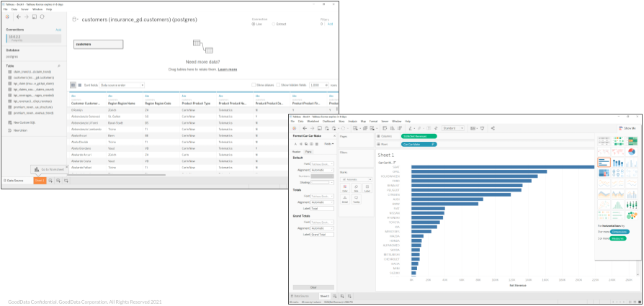This screenshot has height=306, width=644.
Task: Click Data Source tab in worksheet window
Action: click(300, 296)
